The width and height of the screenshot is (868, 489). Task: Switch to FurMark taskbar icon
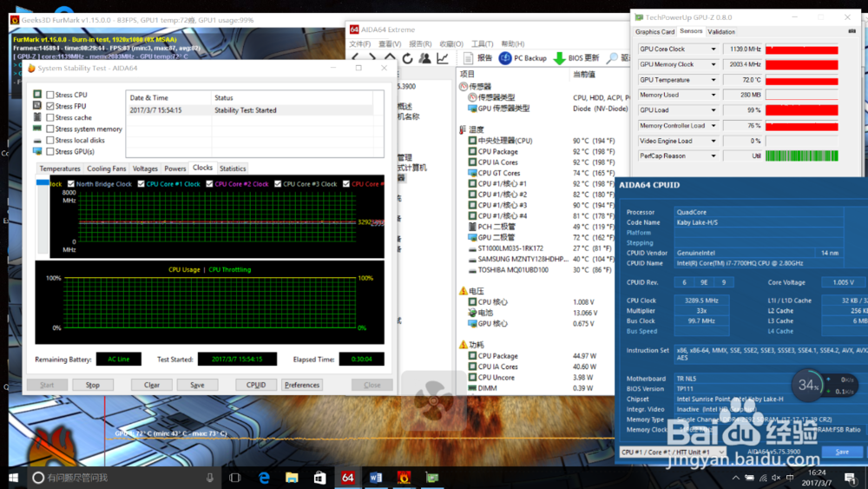[404, 478]
